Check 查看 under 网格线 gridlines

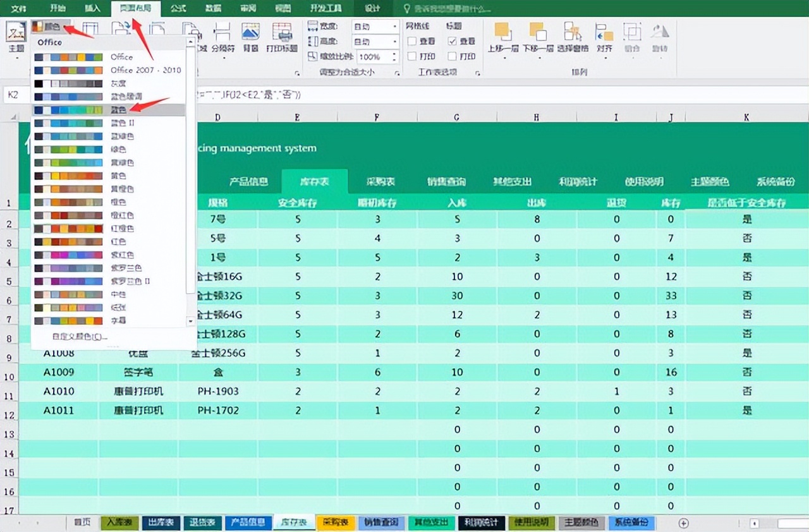pyautogui.click(x=411, y=40)
